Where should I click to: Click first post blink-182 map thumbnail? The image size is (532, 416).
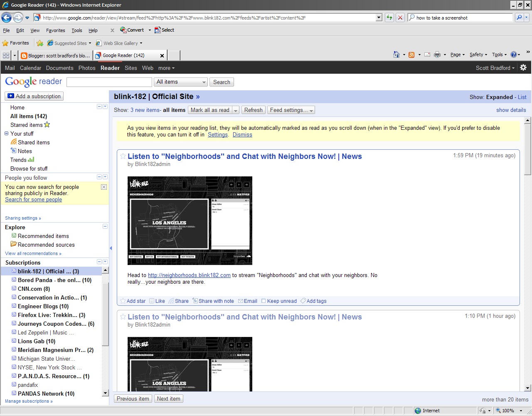[190, 220]
